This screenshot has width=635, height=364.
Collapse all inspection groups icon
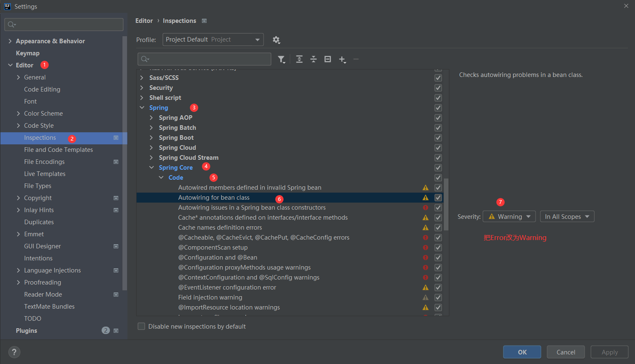pos(314,59)
